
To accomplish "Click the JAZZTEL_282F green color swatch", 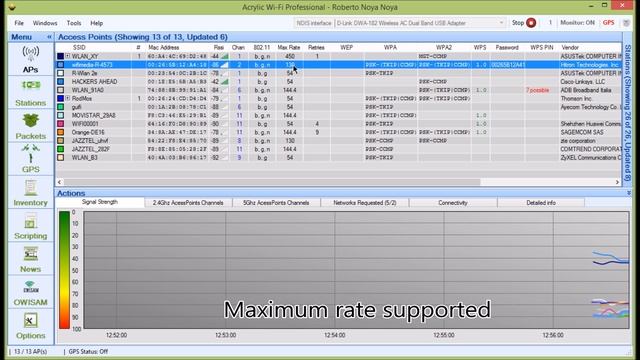I will click(x=60, y=149).
